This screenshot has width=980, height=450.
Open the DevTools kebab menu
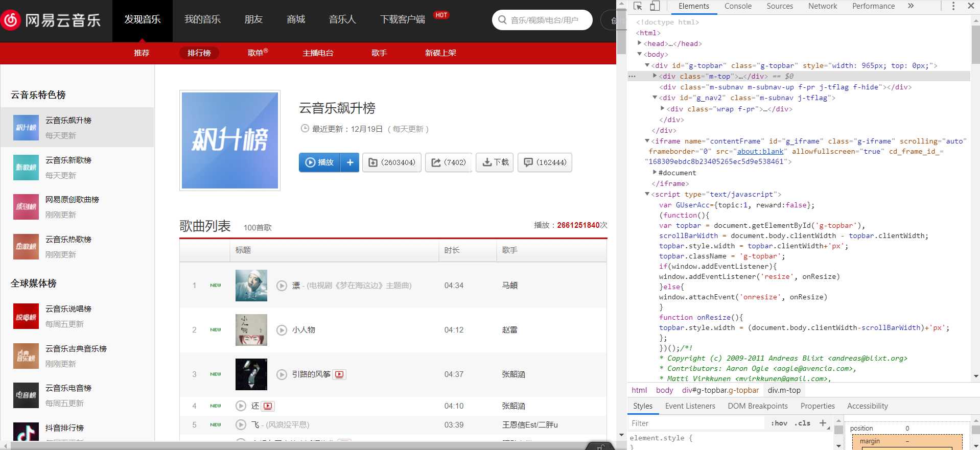[953, 6]
